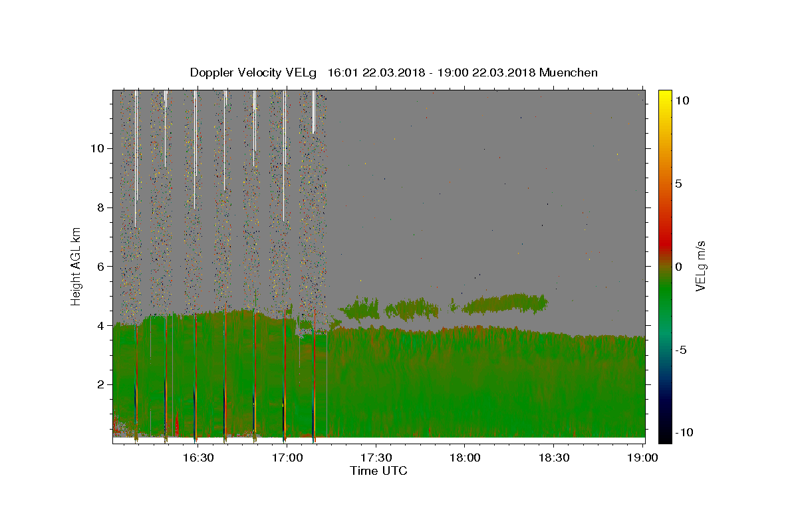Click the 18:30 time tick label

553,458
